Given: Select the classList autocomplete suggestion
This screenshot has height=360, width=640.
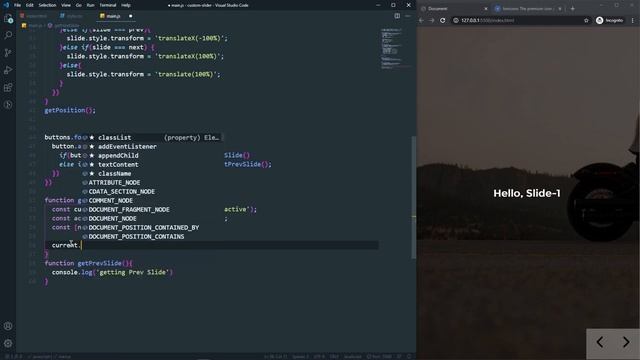Looking at the screenshot, I should pos(152,138).
